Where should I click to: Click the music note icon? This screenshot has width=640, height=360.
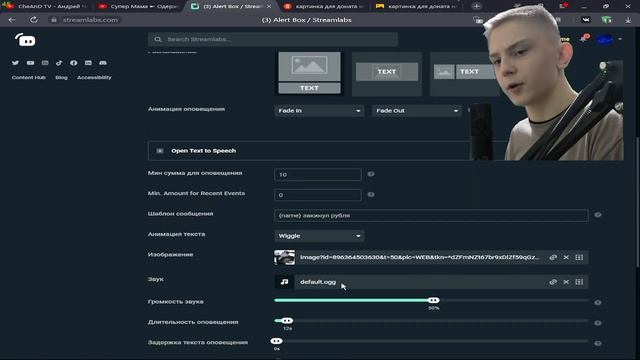click(284, 282)
